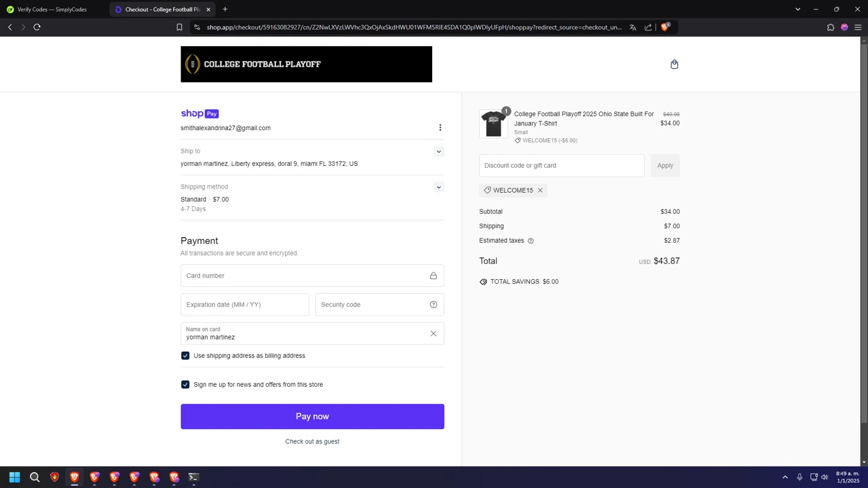Image resolution: width=868 pixels, height=488 pixels.
Task: Open the shopping bag cart icon
Action: [x=674, y=64]
